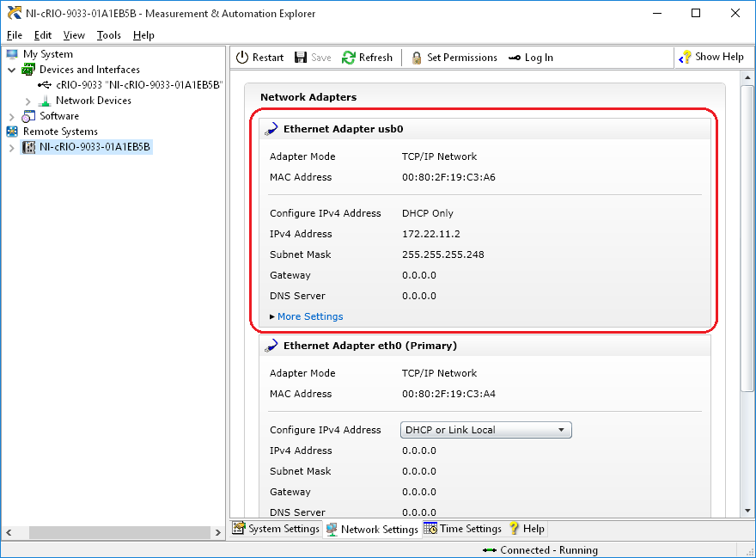Click the Restart toolbar icon
756x558 pixels.
(x=241, y=58)
